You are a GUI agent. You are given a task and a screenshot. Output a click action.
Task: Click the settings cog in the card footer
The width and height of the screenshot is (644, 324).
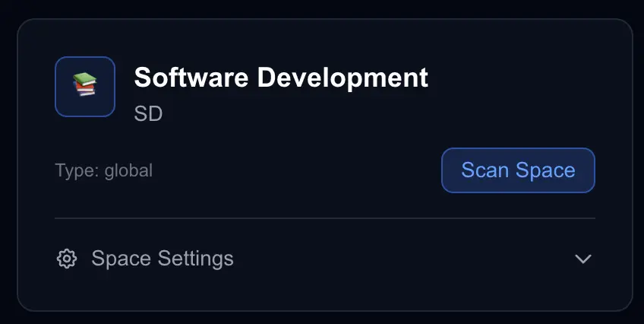[67, 259]
